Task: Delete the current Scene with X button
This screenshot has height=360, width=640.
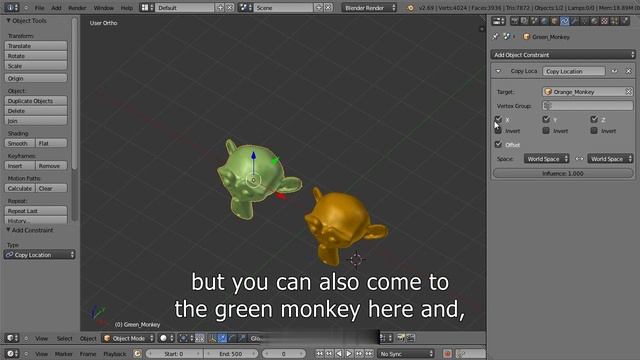Action: [328, 7]
